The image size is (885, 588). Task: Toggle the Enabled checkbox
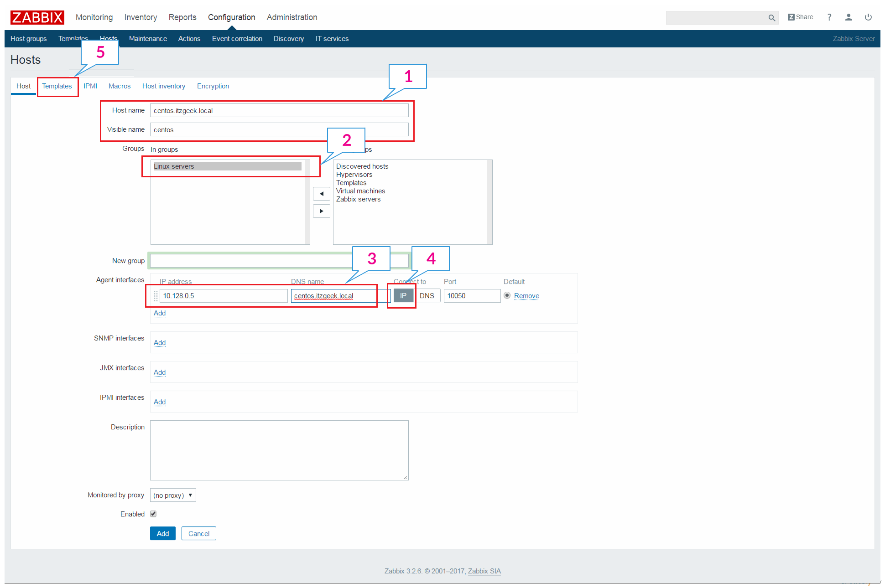[153, 514]
